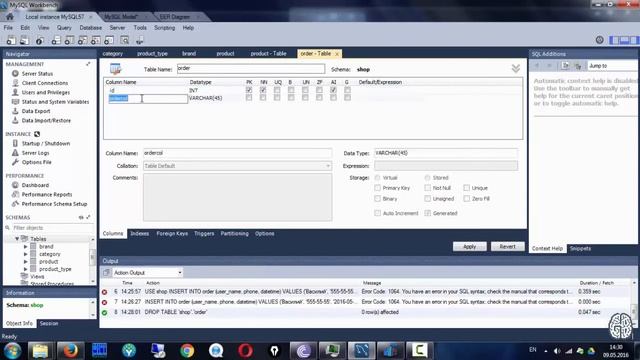Click the create new view toolbar icon
The image size is (640, 360).
coord(82,40)
